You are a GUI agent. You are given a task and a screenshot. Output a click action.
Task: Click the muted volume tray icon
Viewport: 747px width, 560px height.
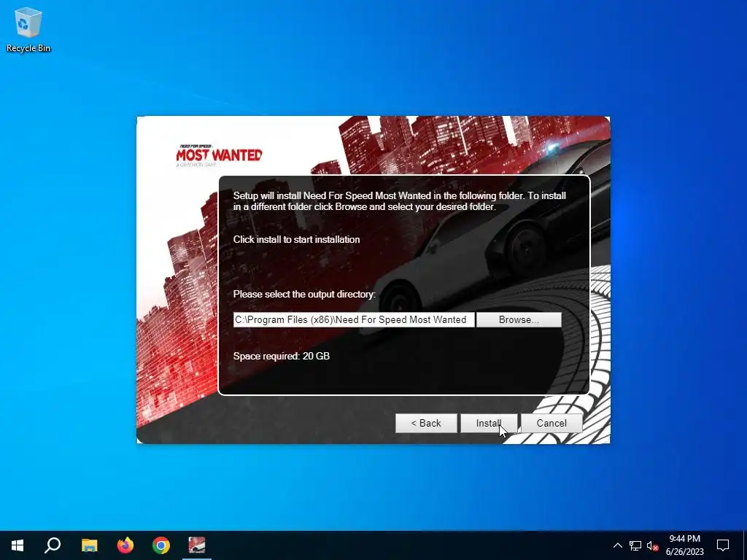pyautogui.click(x=652, y=545)
